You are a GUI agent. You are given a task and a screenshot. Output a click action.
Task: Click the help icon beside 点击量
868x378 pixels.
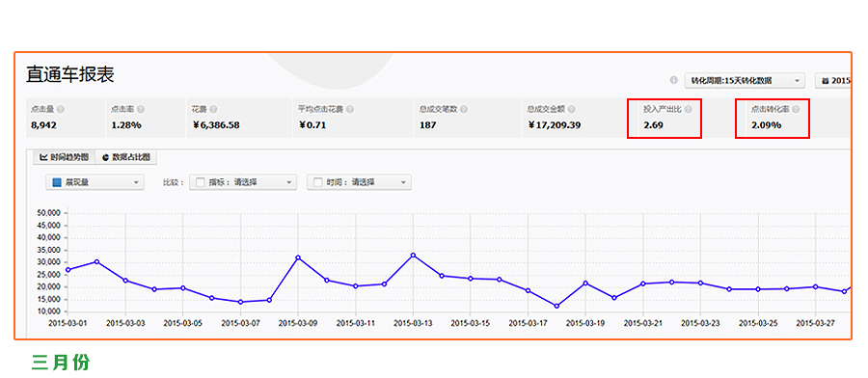61,110
